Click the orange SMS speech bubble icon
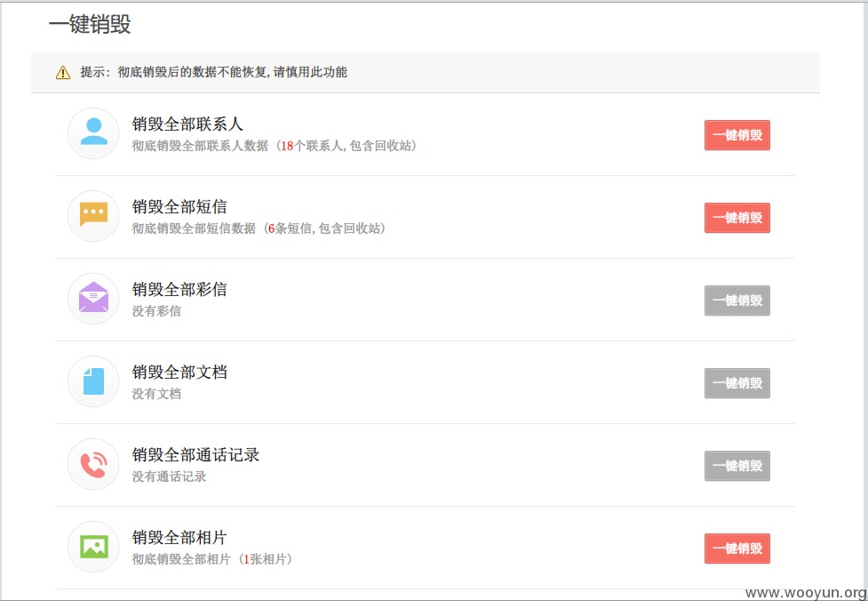868x601 pixels. 93,214
